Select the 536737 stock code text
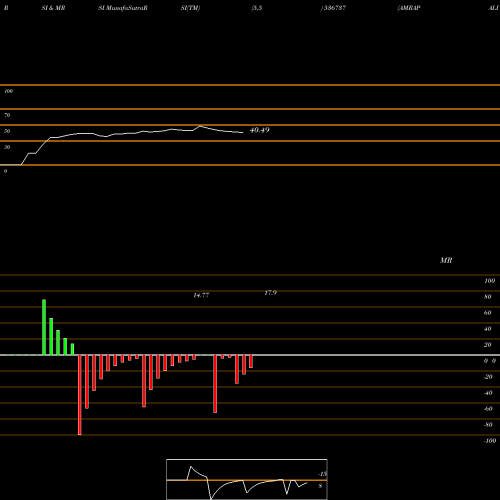The height and width of the screenshot is (500, 500). 334,8
